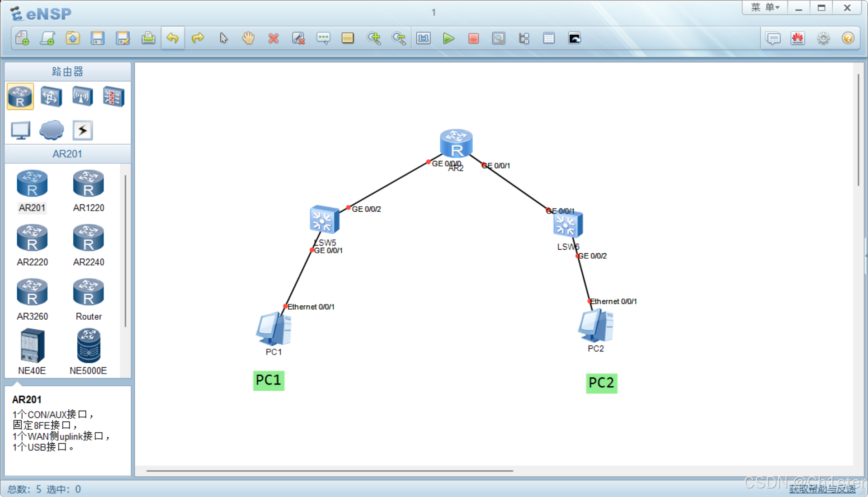The height and width of the screenshot is (497, 868).
Task: Click the green Start devices play icon
Action: [448, 38]
